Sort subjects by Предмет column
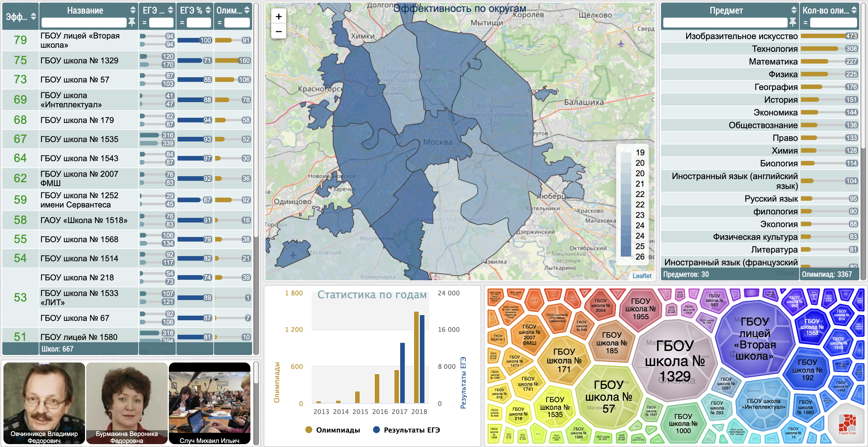Viewport: 868px width, 447px height. point(794,10)
